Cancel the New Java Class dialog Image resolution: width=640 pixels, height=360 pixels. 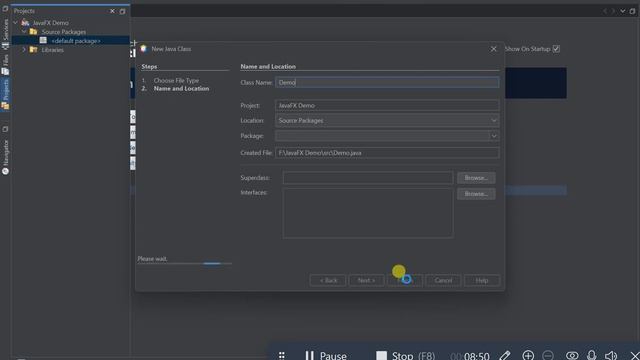point(443,280)
